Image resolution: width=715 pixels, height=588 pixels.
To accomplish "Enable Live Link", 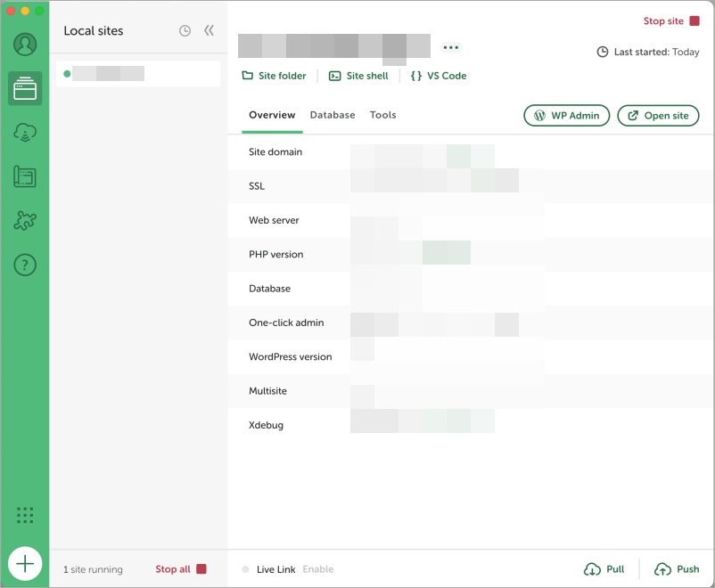I will click(x=317, y=569).
